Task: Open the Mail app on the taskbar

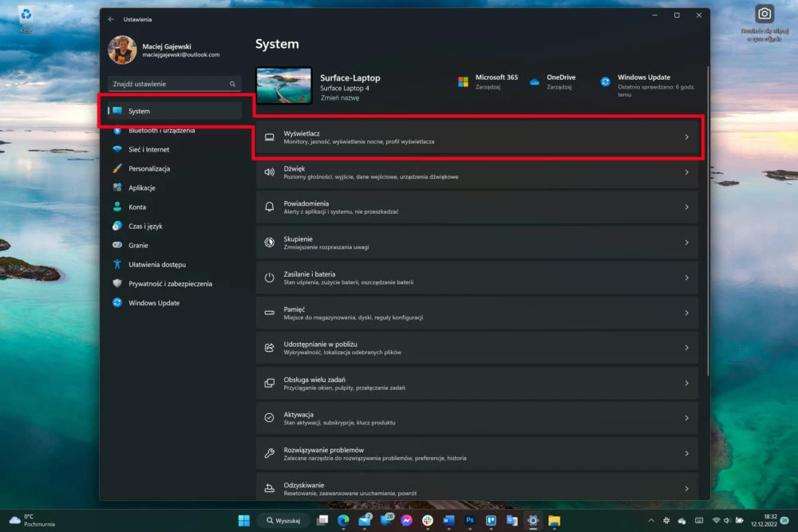Action: (x=365, y=520)
